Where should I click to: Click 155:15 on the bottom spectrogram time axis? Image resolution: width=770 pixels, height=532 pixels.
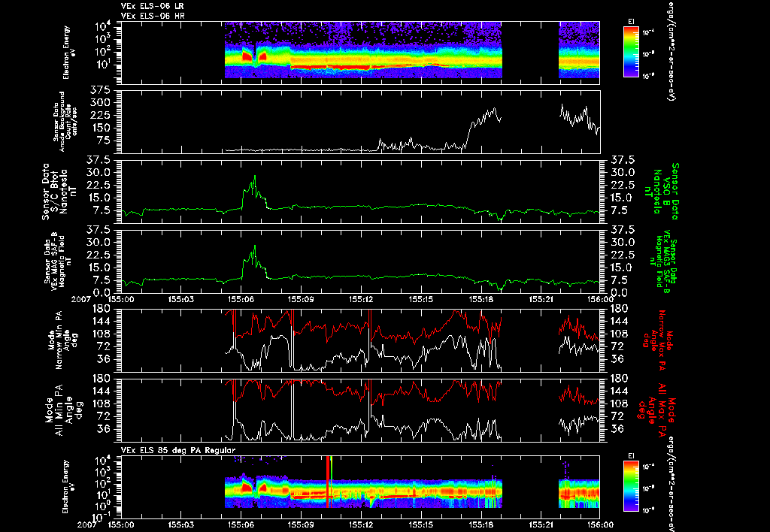pos(421,524)
